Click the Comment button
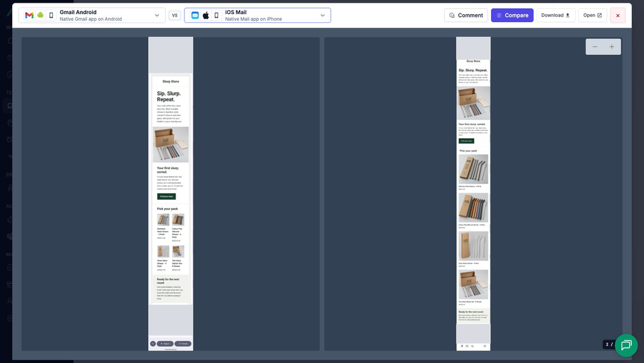Image resolution: width=644 pixels, height=363 pixels. 466,15
